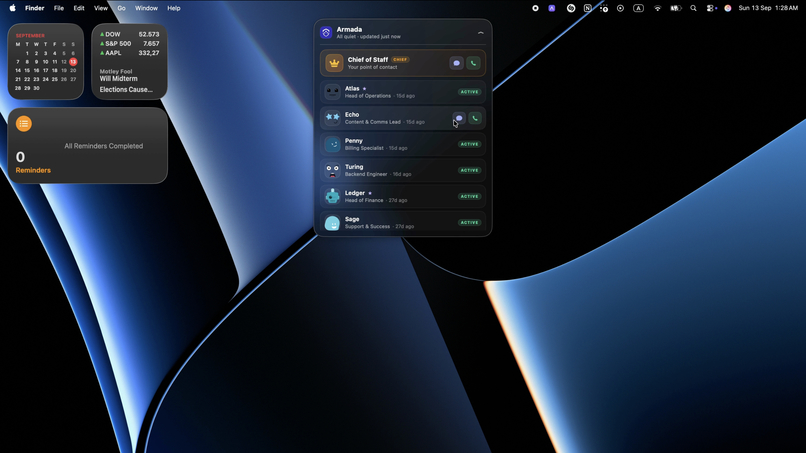Click "Content & Comms Lead" under Echo
The image size is (806, 453).
coord(373,122)
